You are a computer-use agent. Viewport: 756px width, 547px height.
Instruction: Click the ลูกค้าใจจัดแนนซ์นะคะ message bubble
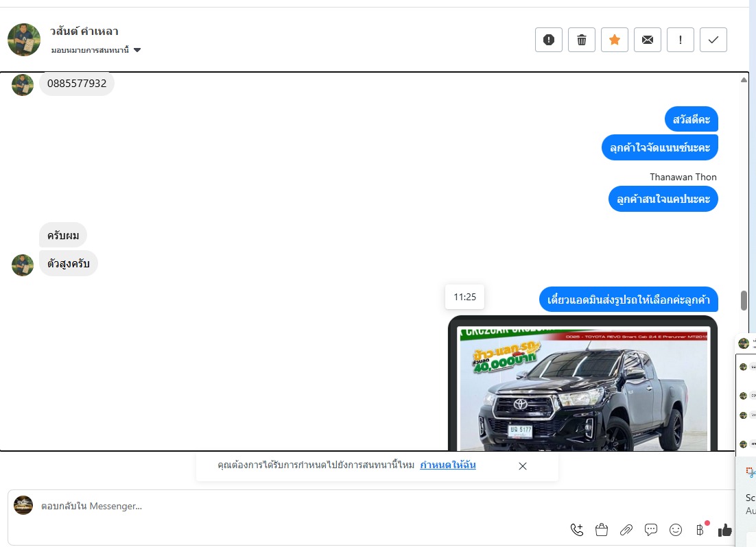(659, 147)
